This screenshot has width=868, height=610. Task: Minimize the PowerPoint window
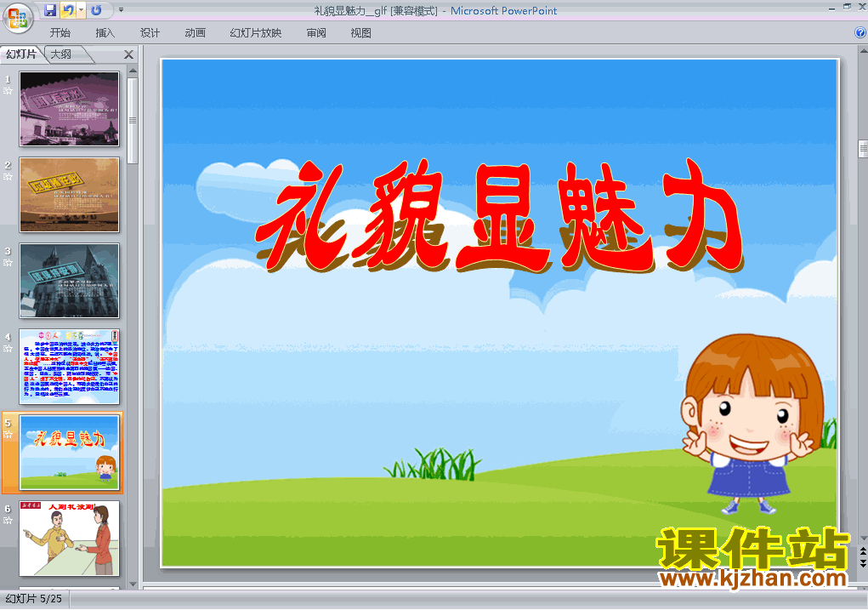click(831, 9)
